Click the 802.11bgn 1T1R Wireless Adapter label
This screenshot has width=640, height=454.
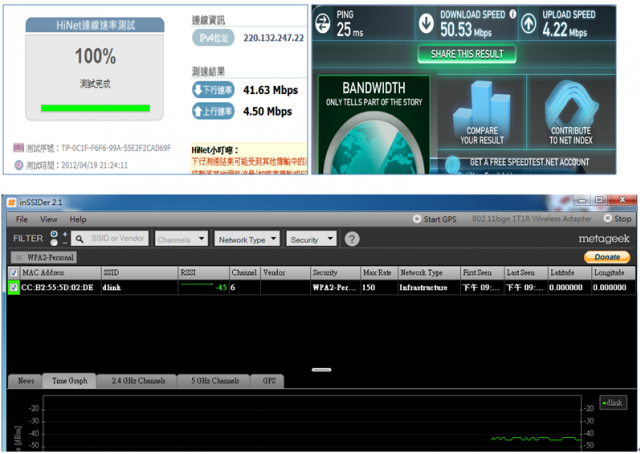[x=531, y=219]
